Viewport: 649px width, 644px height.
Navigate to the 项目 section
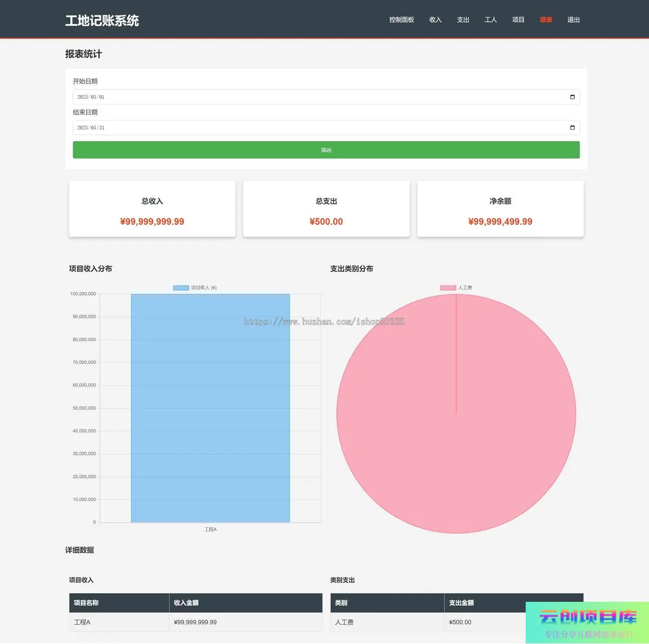[518, 20]
